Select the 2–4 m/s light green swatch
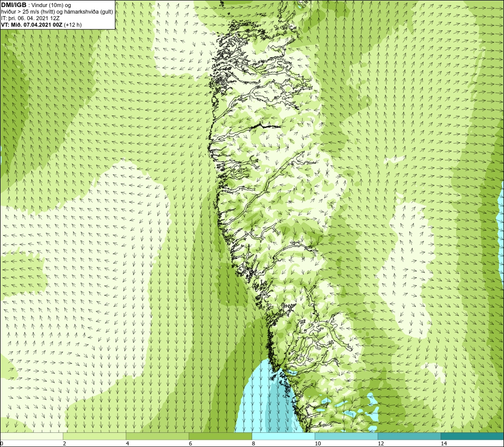This screenshot has width=504, height=447. click(x=95, y=436)
